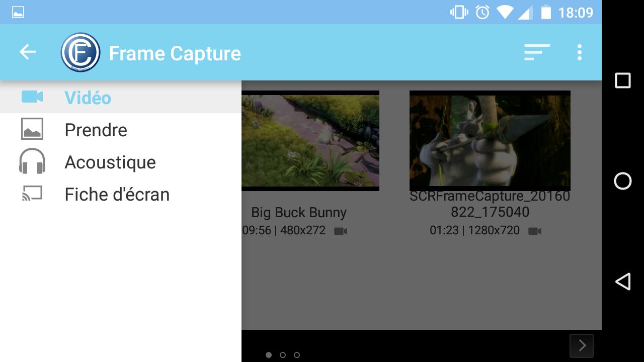Open the sort order icon
644x362 pixels.
point(537,52)
